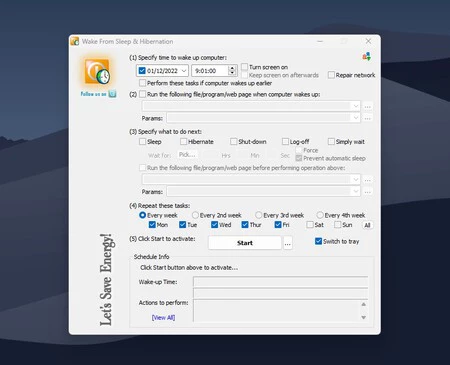Click the colorful icon above Repair network
Screen dimensions: 450x365
(x=367, y=57)
